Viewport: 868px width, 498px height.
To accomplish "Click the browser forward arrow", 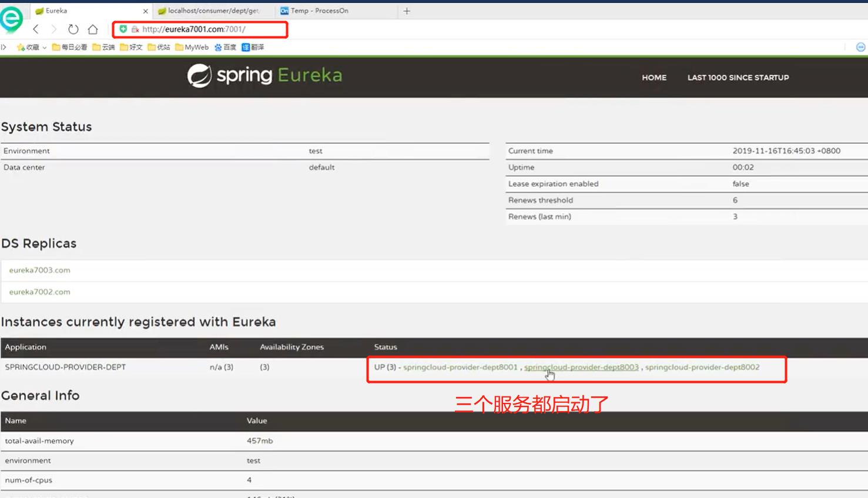I will 54,29.
